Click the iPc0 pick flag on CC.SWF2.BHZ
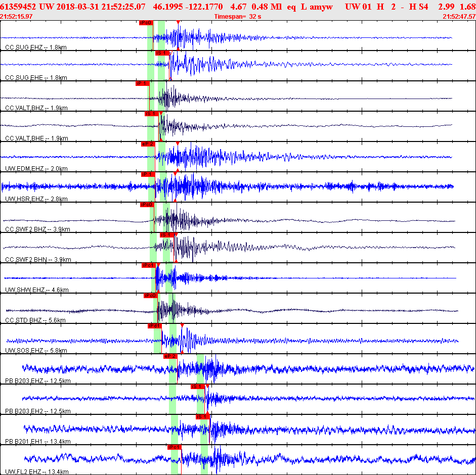 [147, 205]
